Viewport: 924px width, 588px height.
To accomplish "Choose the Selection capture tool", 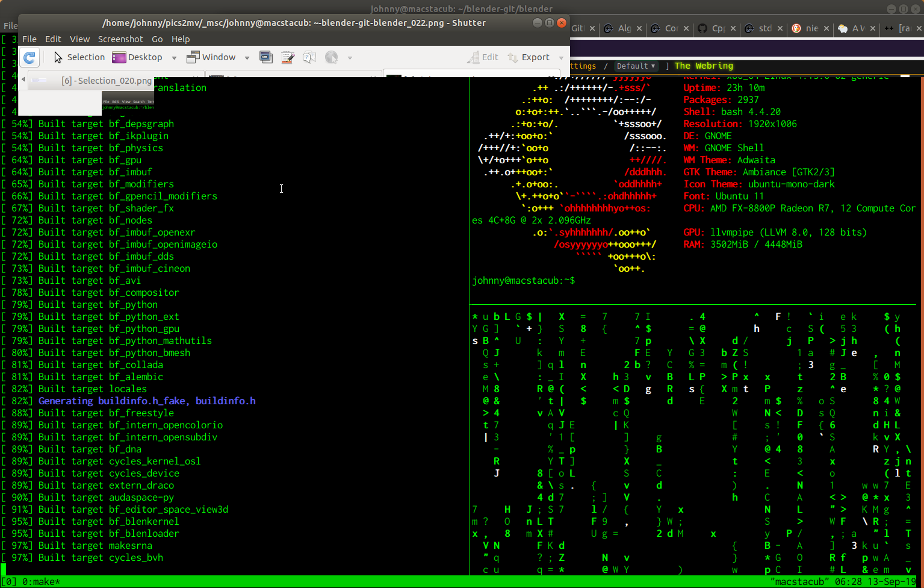I will (x=79, y=57).
